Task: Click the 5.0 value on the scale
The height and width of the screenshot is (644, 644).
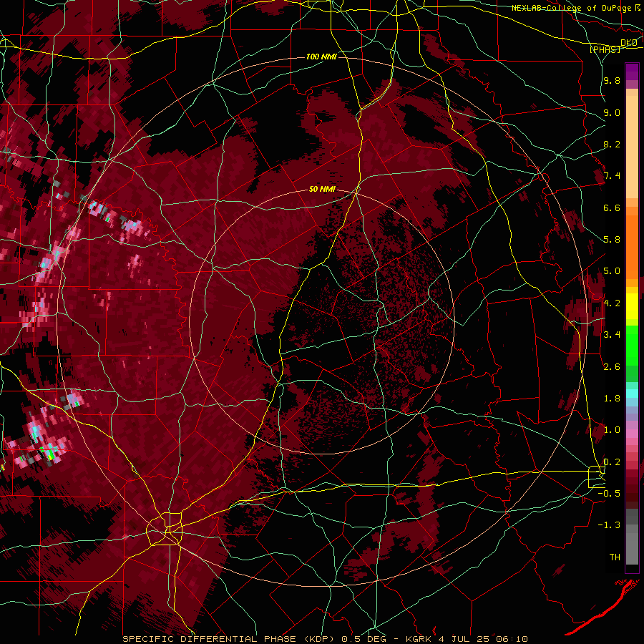Action: (612, 271)
